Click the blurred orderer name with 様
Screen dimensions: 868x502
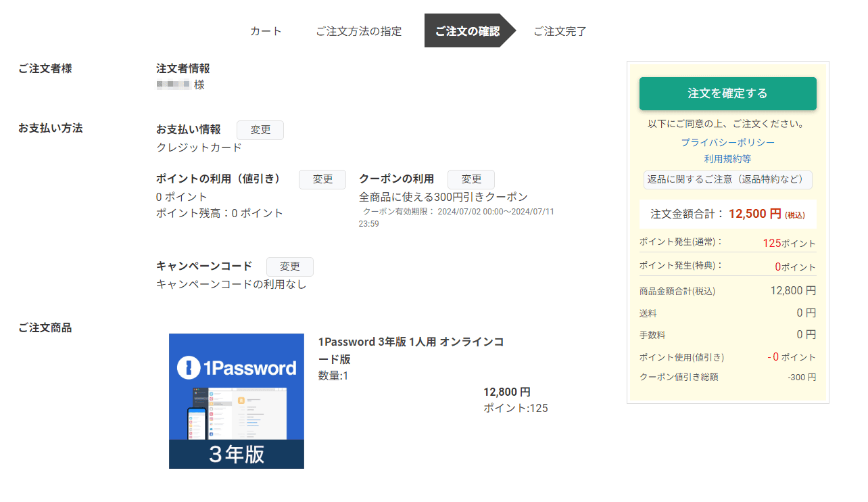point(180,85)
